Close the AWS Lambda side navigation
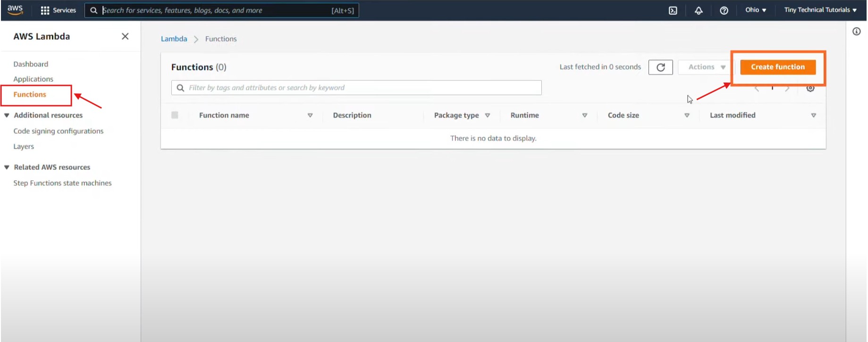This screenshot has height=342, width=868. (x=125, y=36)
